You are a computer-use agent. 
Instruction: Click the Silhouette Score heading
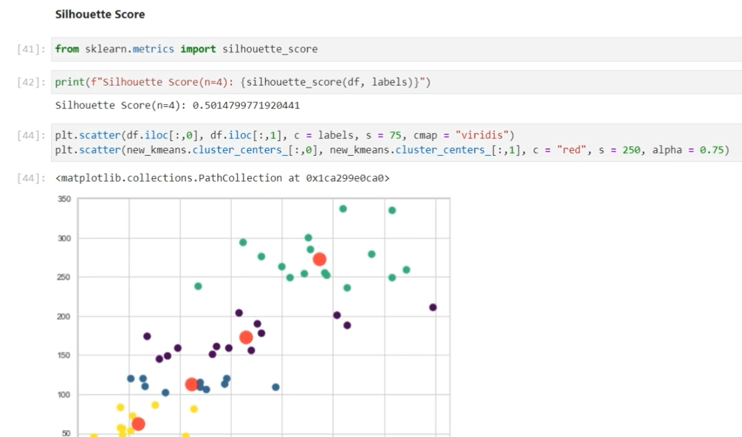(100, 15)
